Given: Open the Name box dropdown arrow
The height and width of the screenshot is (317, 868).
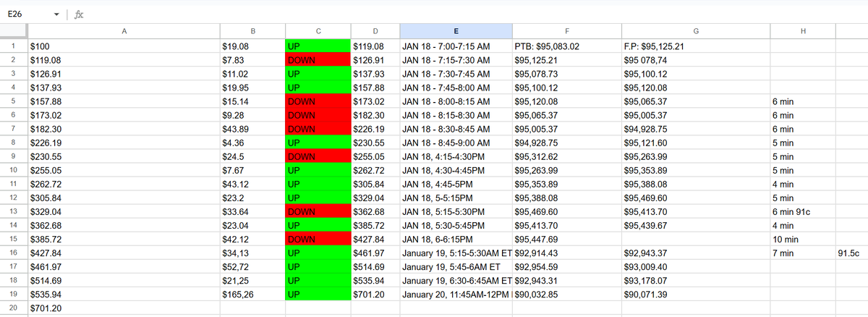Looking at the screenshot, I should click(56, 14).
